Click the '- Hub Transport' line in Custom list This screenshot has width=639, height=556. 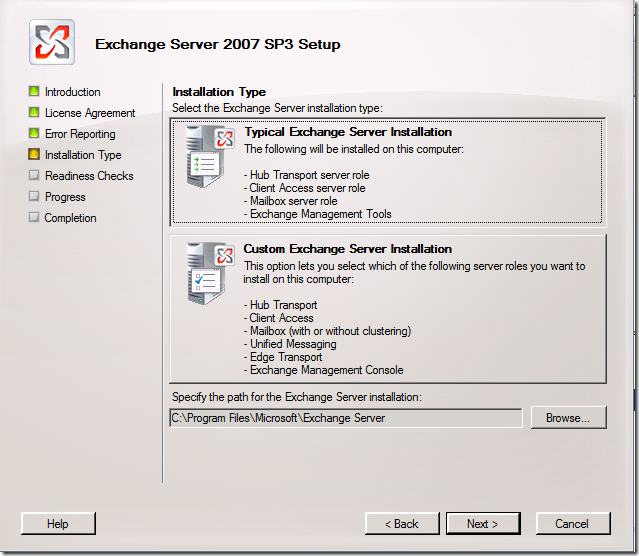(x=280, y=305)
